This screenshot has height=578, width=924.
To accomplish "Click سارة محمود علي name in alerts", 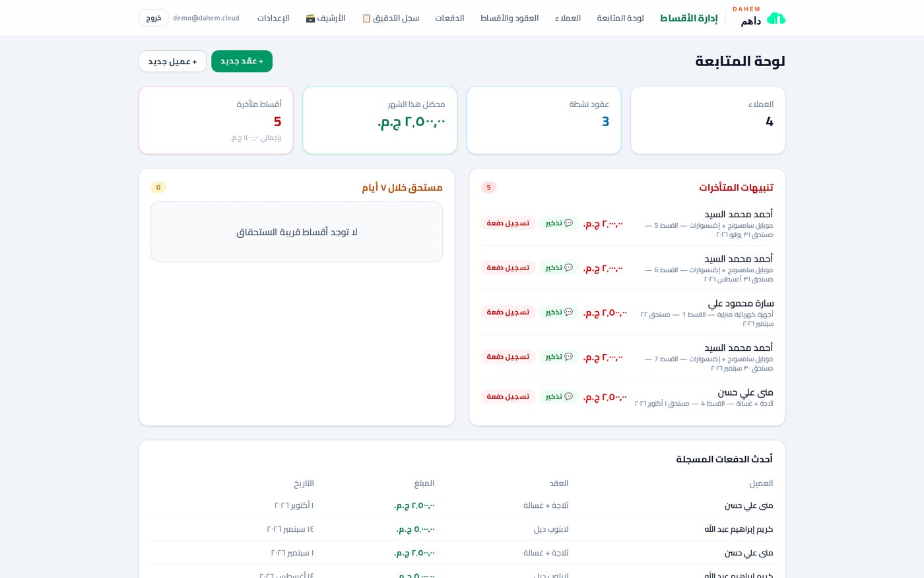I will 741,303.
